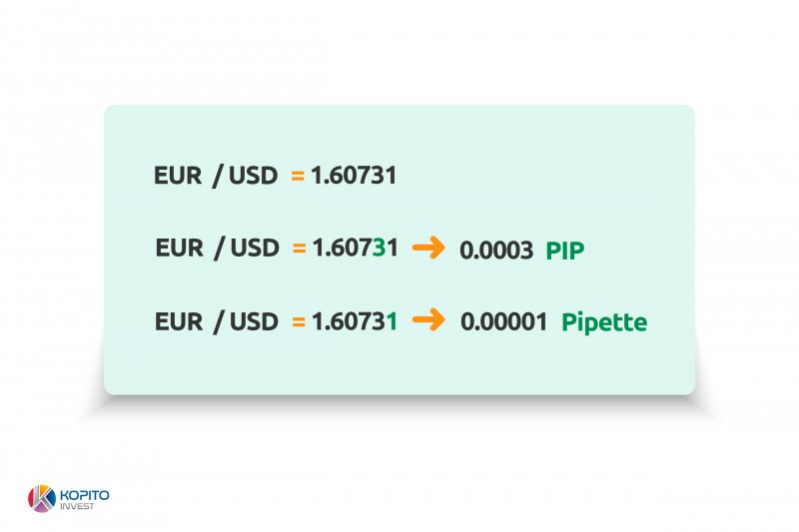Click the Kopito Invest logo icon
This screenshot has height=532, width=799.
coord(42,498)
